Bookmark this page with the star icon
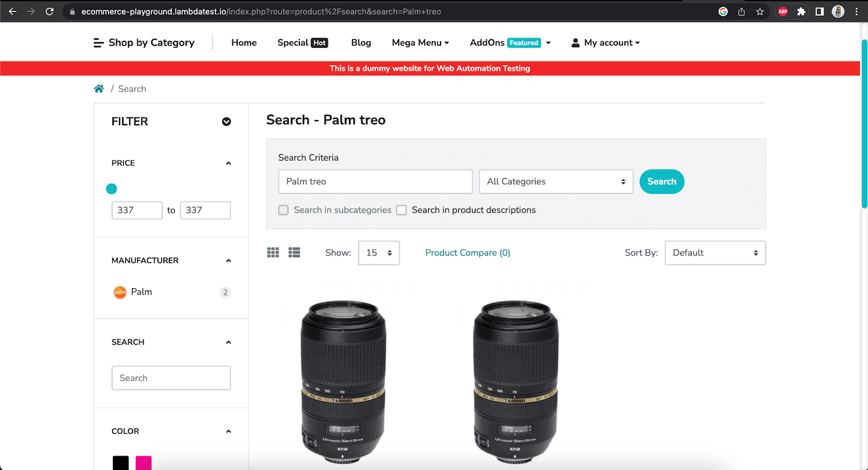Image resolution: width=868 pixels, height=470 pixels. (760, 11)
